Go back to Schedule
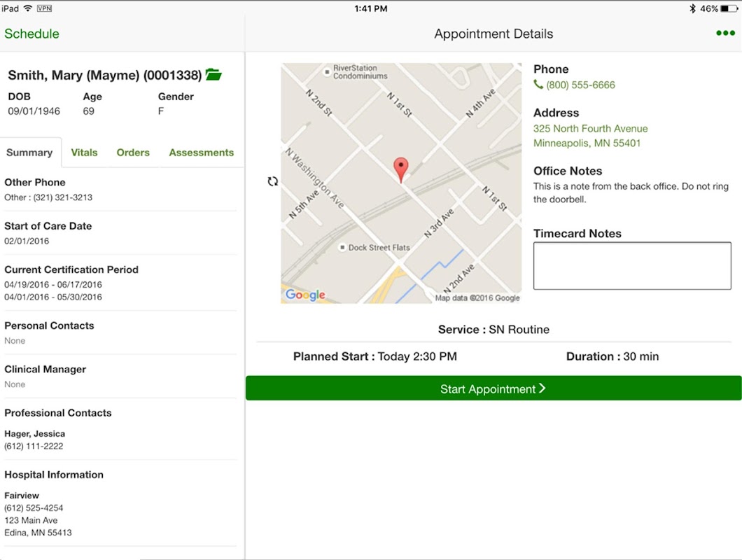The image size is (742, 560). (x=31, y=34)
